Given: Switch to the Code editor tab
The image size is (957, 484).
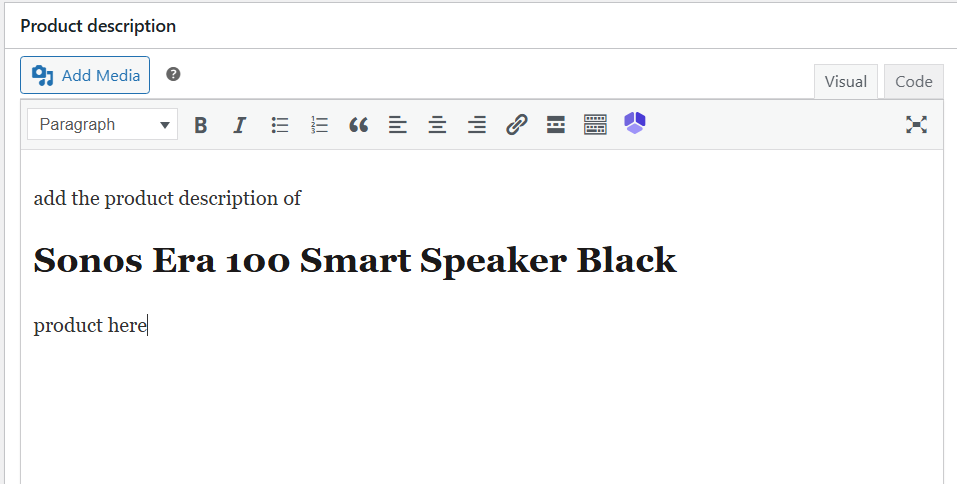Looking at the screenshot, I should pos(914,81).
